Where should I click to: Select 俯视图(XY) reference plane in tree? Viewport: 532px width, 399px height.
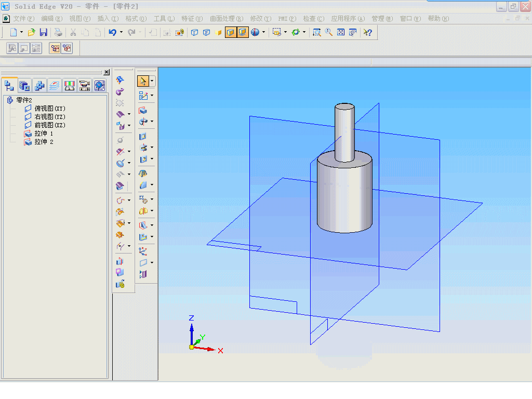(x=50, y=109)
